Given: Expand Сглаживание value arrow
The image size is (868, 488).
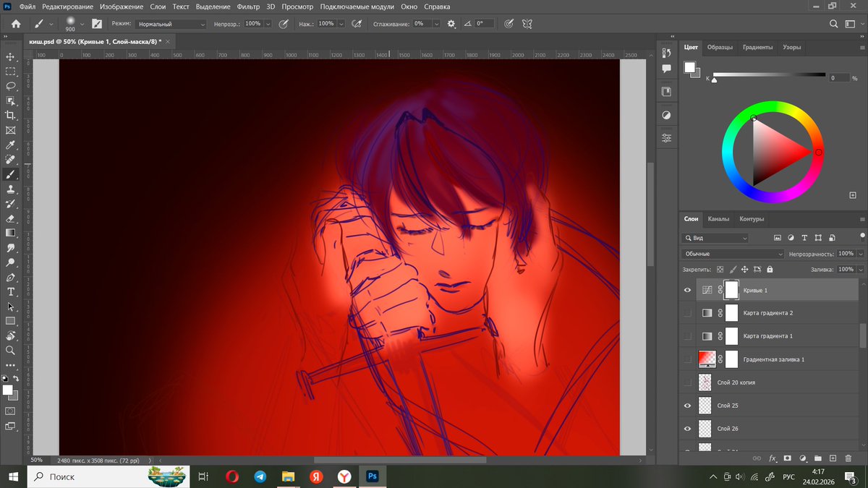Looking at the screenshot, I should [x=435, y=24].
